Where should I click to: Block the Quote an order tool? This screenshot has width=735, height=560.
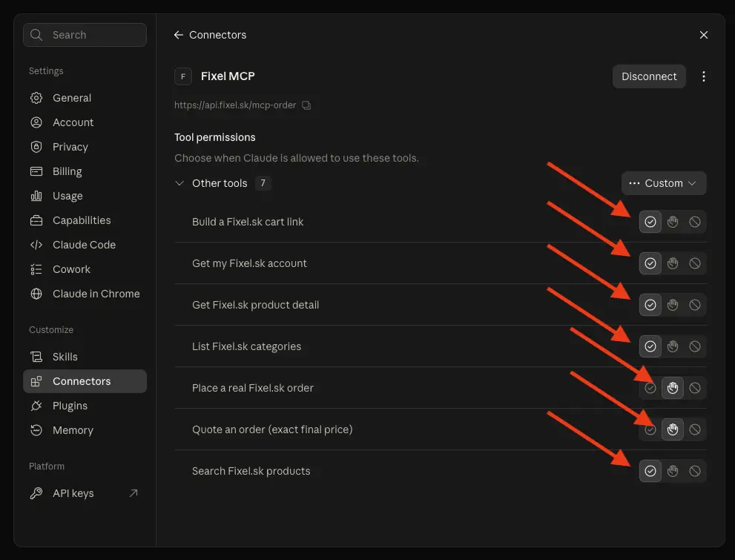(695, 429)
